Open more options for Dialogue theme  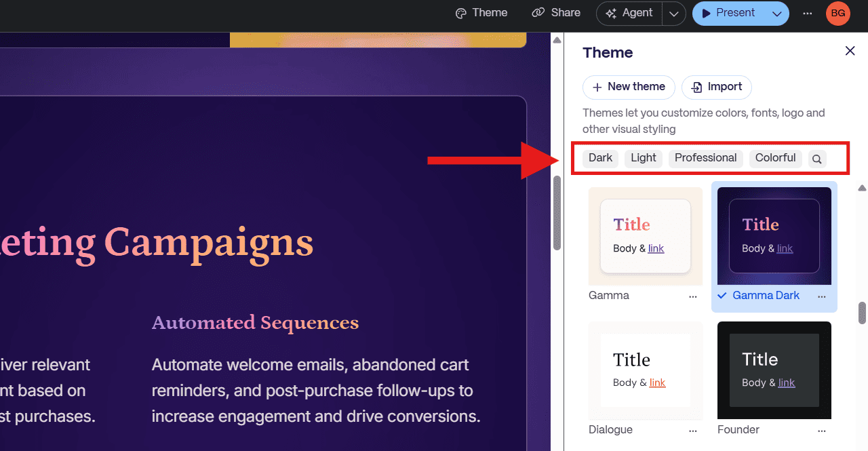click(x=692, y=431)
